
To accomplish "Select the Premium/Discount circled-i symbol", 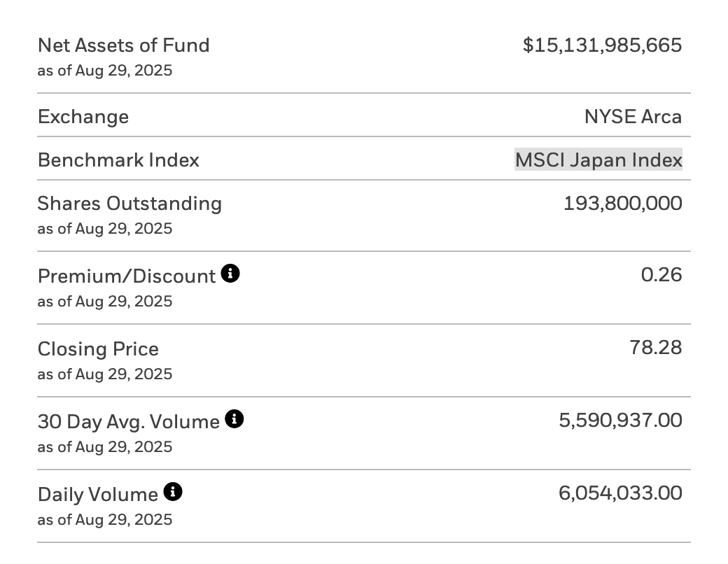I will pos(230,273).
